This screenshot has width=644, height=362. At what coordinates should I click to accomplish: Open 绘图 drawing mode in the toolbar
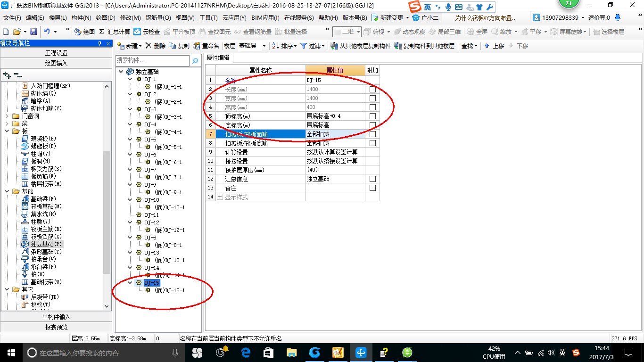pos(84,32)
